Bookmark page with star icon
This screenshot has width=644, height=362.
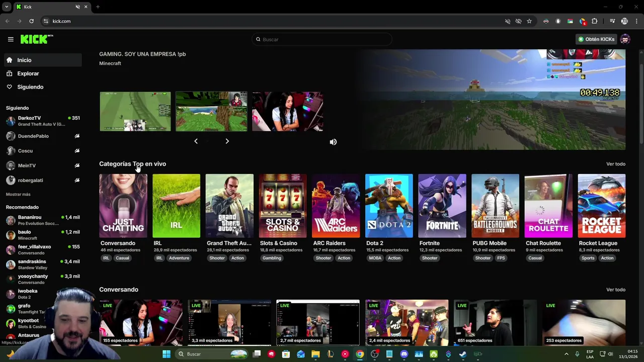[529, 21]
